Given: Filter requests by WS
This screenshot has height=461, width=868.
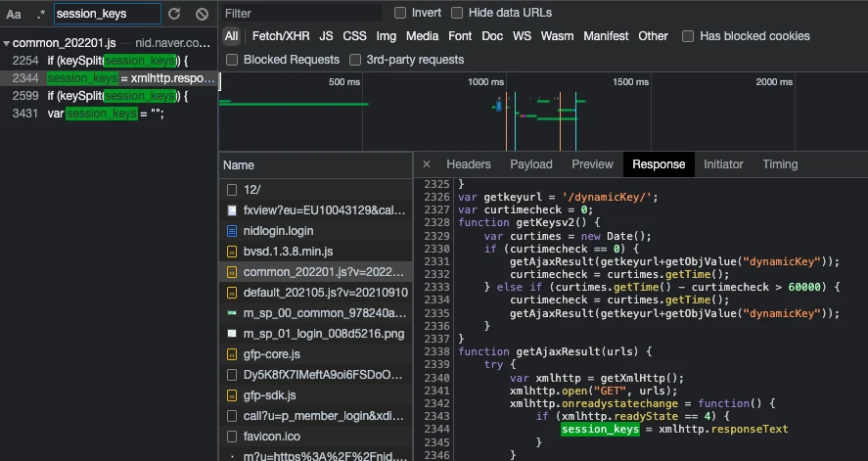Looking at the screenshot, I should 522,36.
